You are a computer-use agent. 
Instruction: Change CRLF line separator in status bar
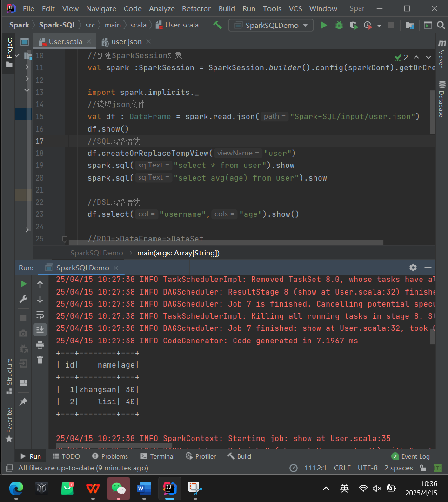click(342, 468)
